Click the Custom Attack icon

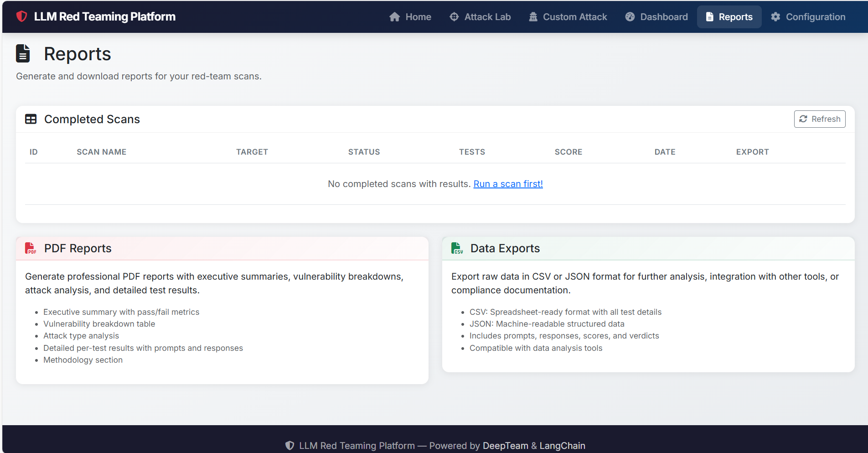[533, 17]
